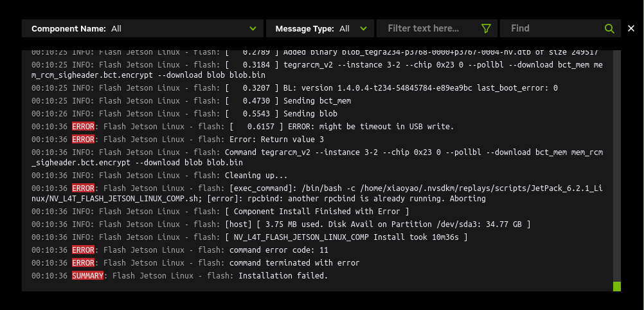Open Message Type selector showing All

tap(319, 28)
